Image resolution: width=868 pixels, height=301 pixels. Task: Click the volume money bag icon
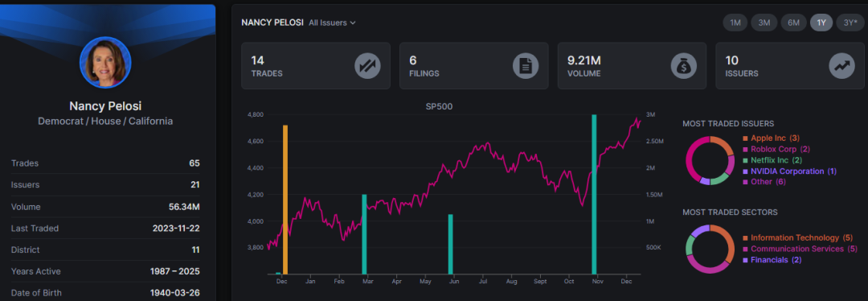point(684,66)
